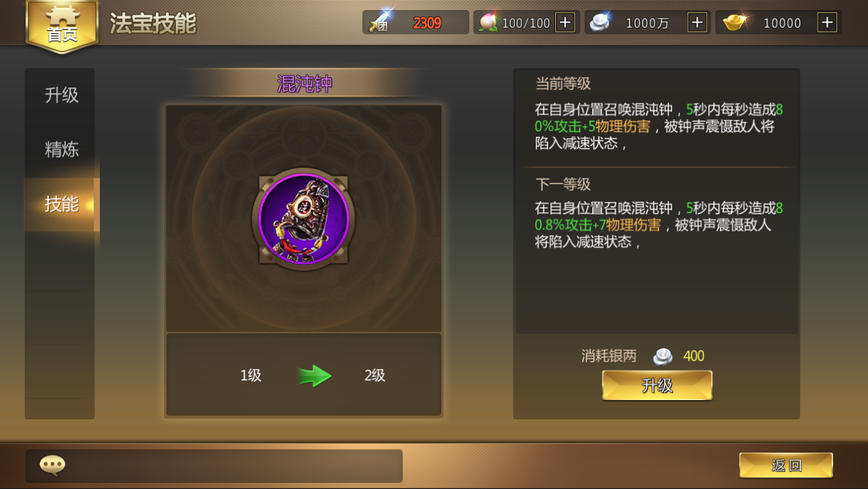This screenshot has height=489, width=868.
Task: Add gold with plus next to 10000
Action: [827, 22]
